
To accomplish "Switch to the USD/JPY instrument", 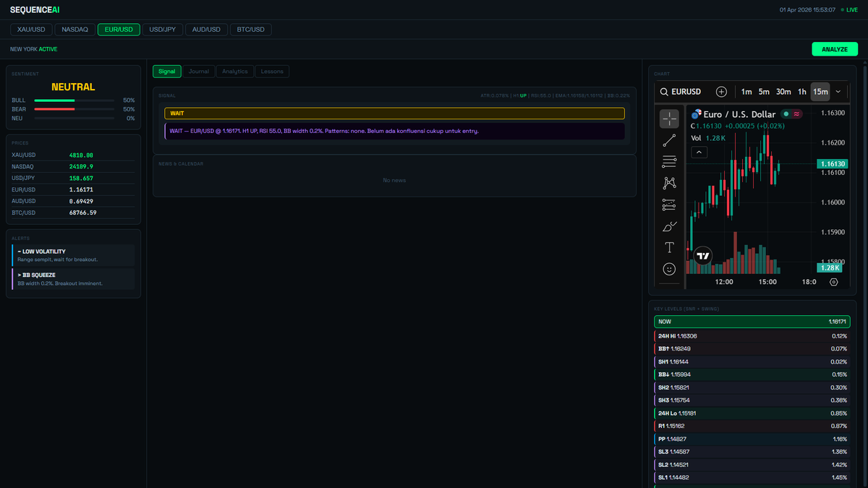I will [x=163, y=30].
